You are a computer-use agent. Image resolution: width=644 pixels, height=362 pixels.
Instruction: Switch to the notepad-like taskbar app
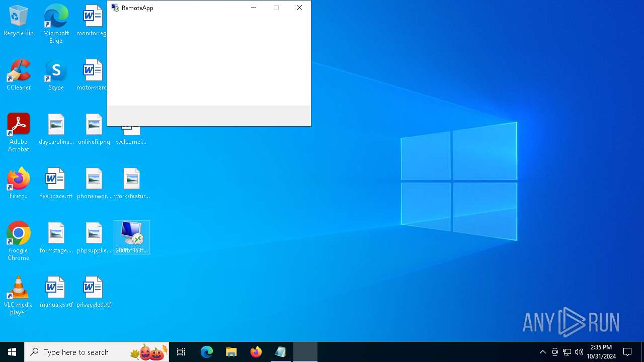pyautogui.click(x=281, y=352)
